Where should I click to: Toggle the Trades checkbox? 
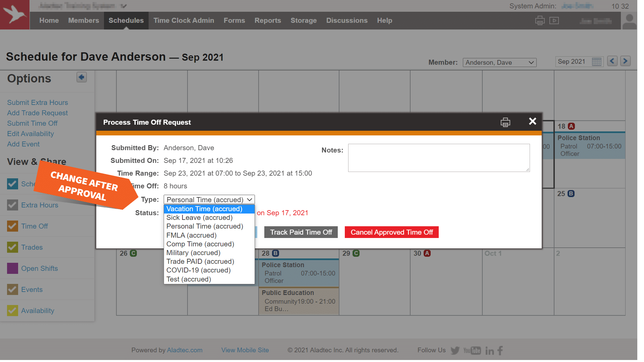click(12, 247)
